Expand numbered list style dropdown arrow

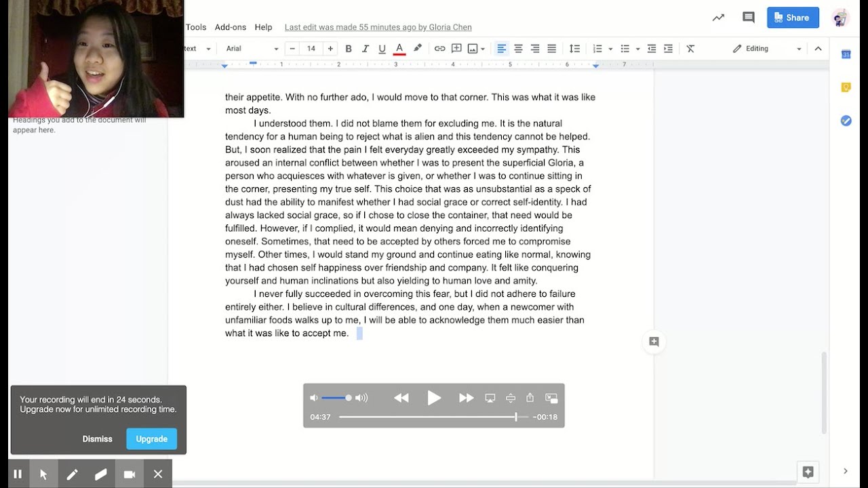[610, 49]
